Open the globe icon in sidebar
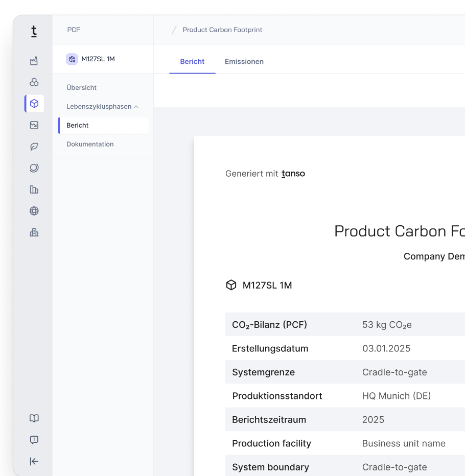 34,211
